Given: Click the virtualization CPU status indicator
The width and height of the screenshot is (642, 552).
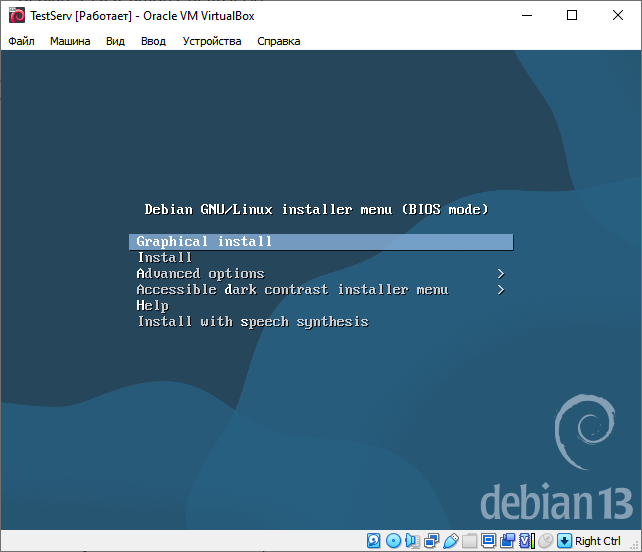Looking at the screenshot, I should point(527,541).
